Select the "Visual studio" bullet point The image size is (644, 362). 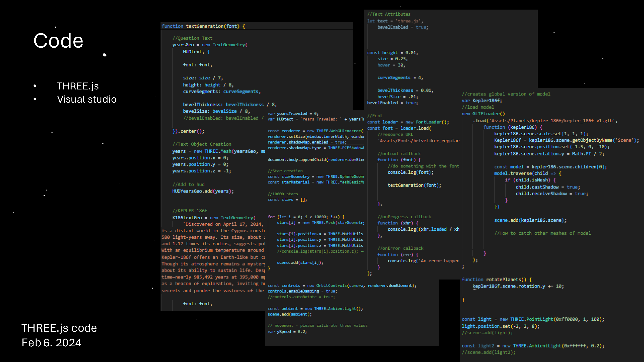point(87,99)
